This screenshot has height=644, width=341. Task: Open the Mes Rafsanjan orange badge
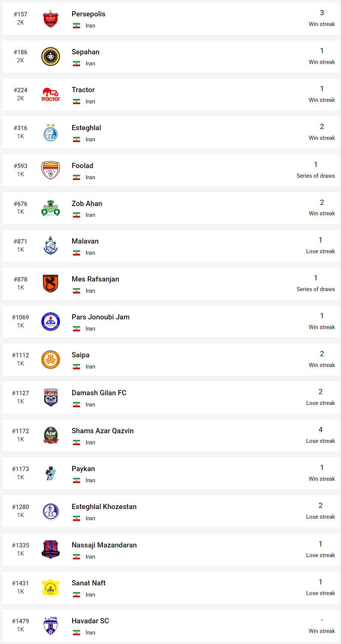click(51, 284)
